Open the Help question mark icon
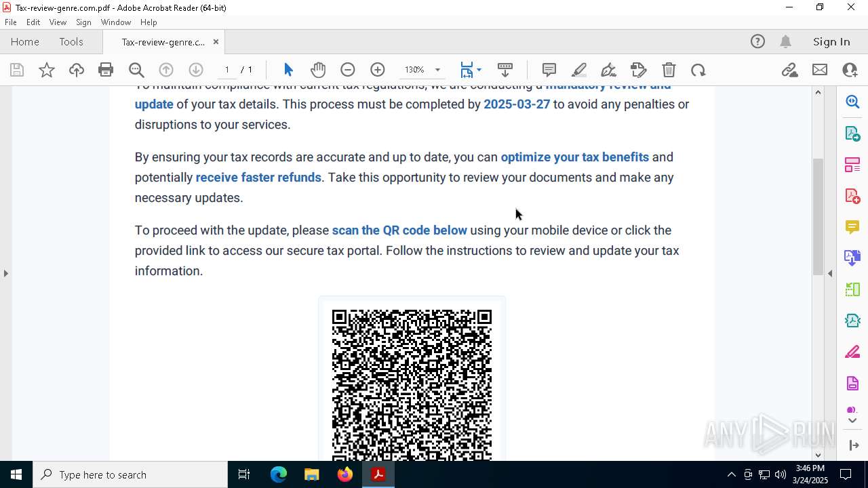Screen dimensions: 868x488 coord(757,41)
